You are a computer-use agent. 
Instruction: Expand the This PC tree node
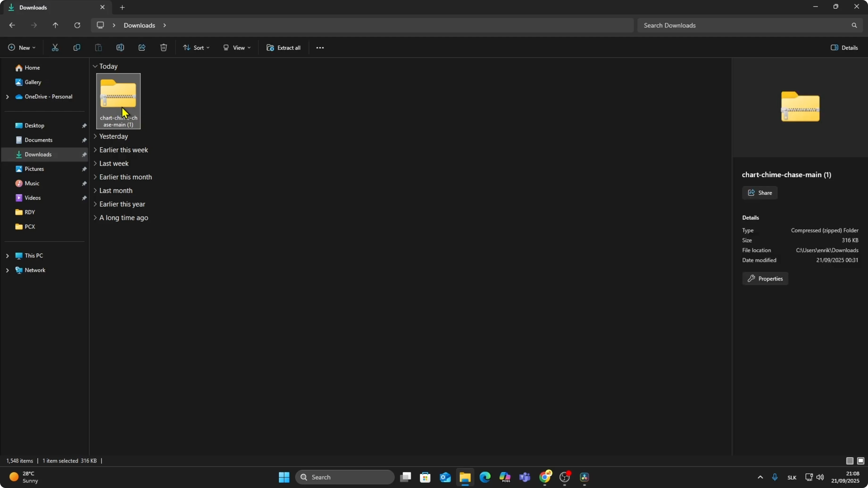pos(7,256)
